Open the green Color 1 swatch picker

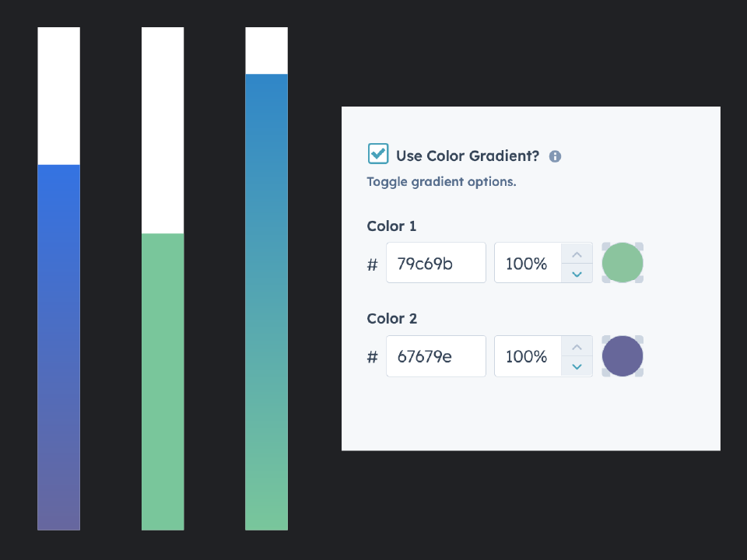coord(622,263)
